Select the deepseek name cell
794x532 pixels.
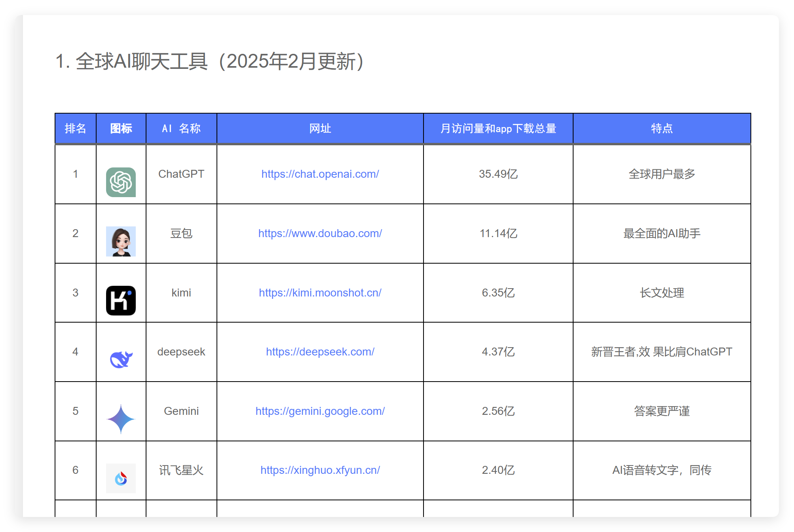[181, 352]
